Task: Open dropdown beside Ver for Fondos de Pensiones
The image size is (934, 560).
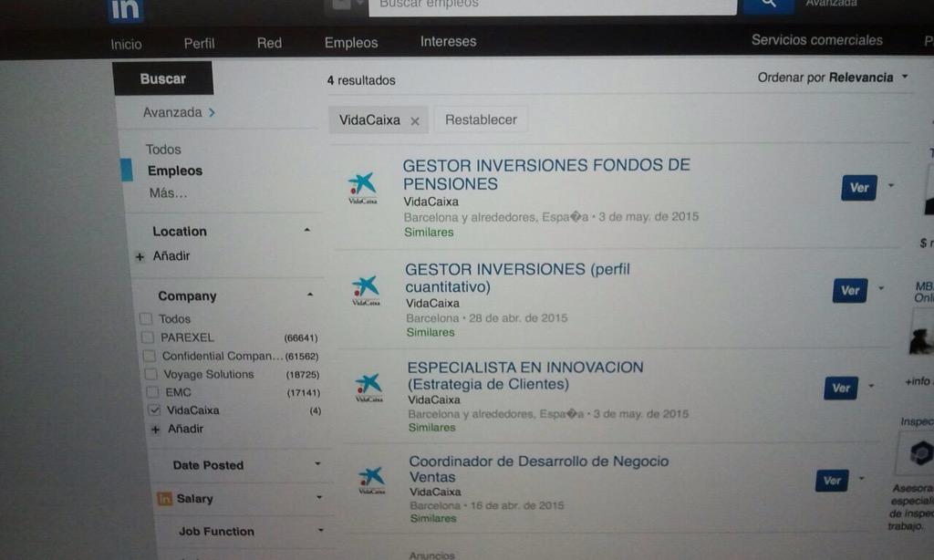Action: 891,185
